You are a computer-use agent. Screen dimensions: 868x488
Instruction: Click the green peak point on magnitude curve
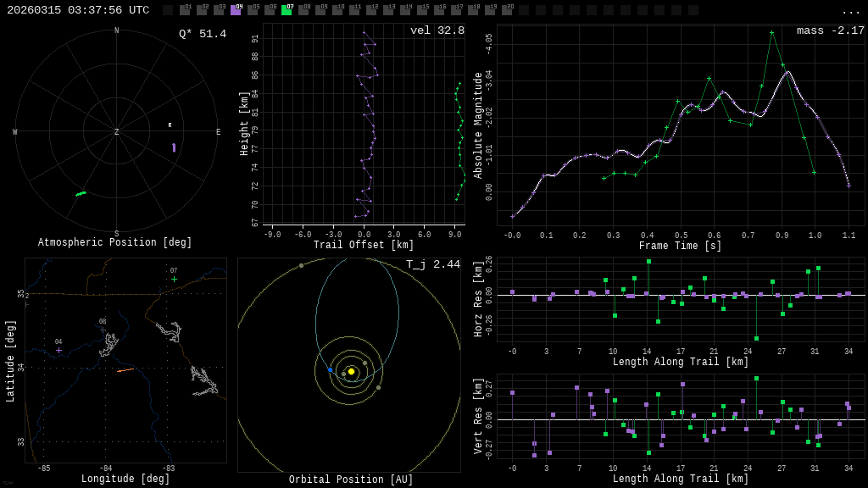[x=771, y=32]
